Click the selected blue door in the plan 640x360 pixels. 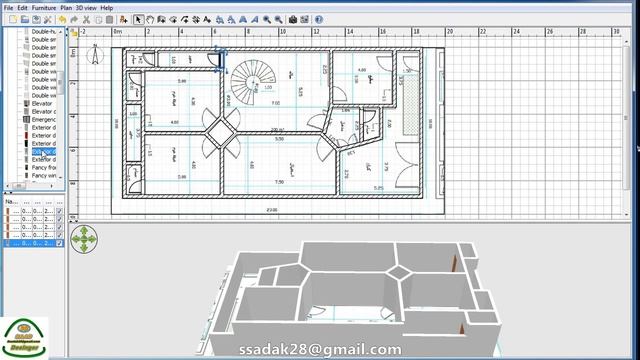click(x=221, y=60)
